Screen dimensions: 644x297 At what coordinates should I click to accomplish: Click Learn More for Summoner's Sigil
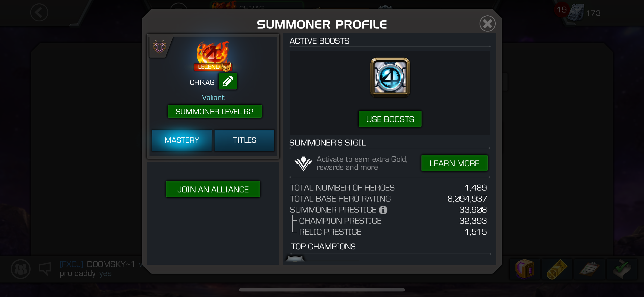coord(454,163)
